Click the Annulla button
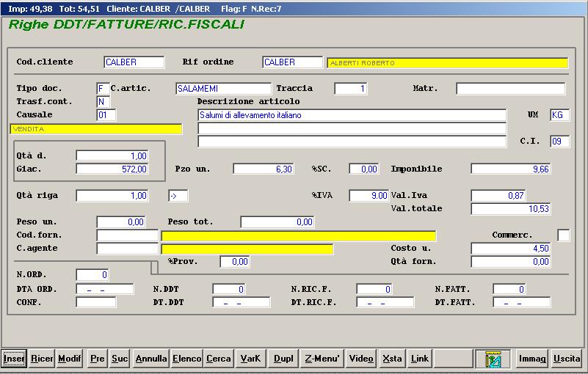Screen dimensions: 588x374 click(x=151, y=359)
